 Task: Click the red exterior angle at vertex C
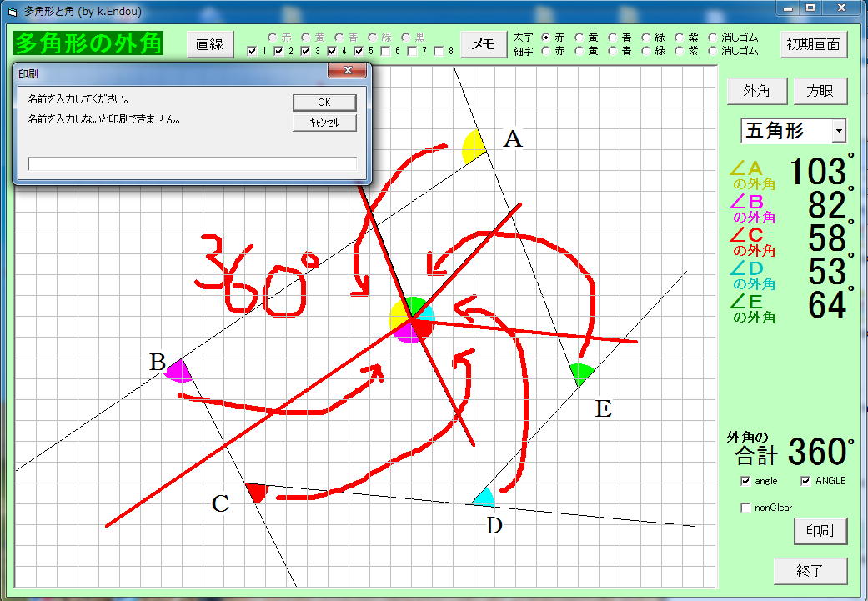point(258,492)
